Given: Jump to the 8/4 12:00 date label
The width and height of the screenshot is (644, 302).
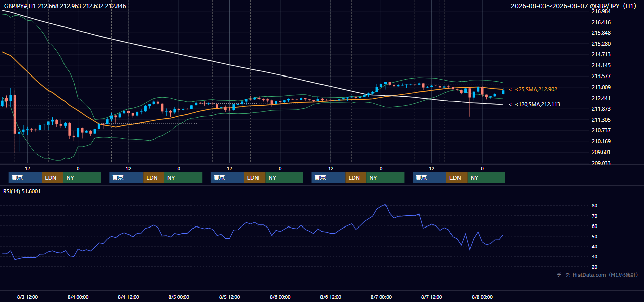Looking at the screenshot, I should point(128,297).
